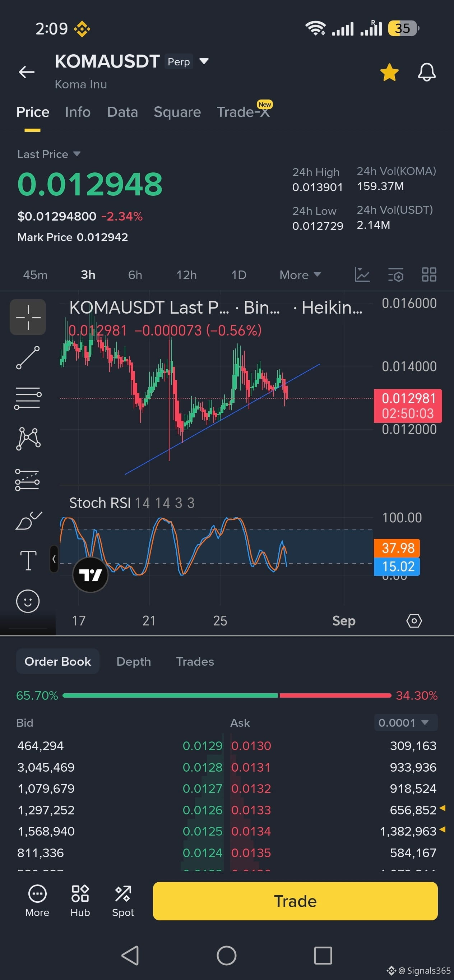
Task: Click the ask price 0.0132
Action: coord(251,788)
